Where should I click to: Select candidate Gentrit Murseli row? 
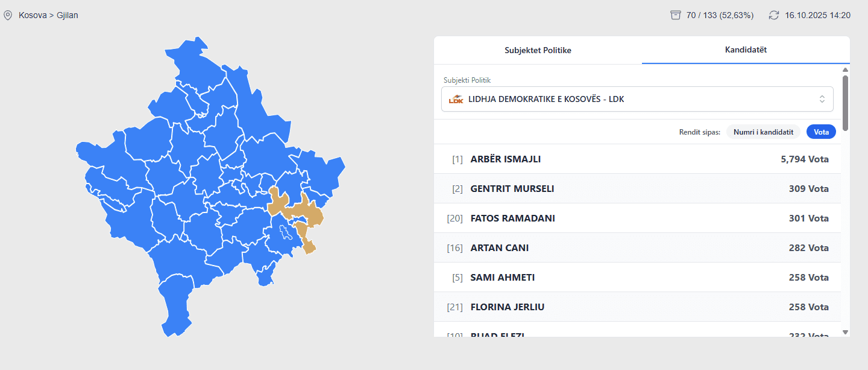click(637, 189)
